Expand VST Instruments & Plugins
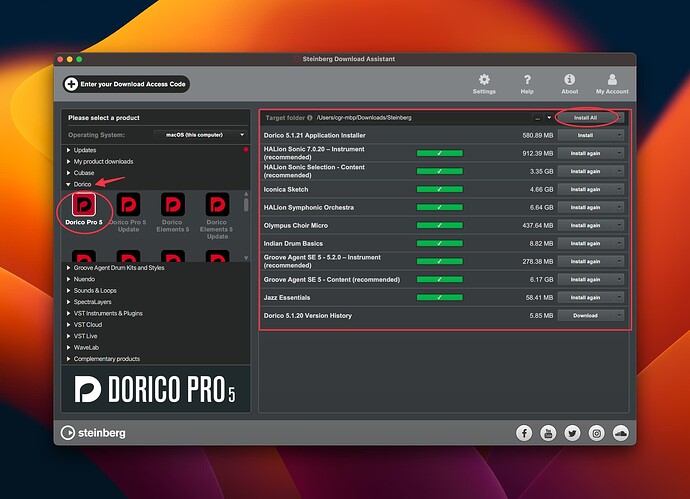The height and width of the screenshot is (499, 690). point(69,313)
